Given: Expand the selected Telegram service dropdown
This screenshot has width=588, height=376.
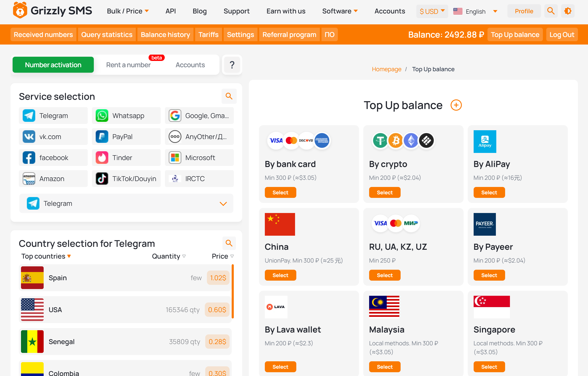Looking at the screenshot, I should click(x=126, y=203).
